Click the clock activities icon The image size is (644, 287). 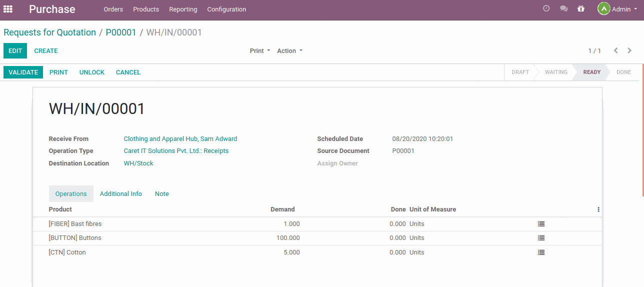click(546, 8)
